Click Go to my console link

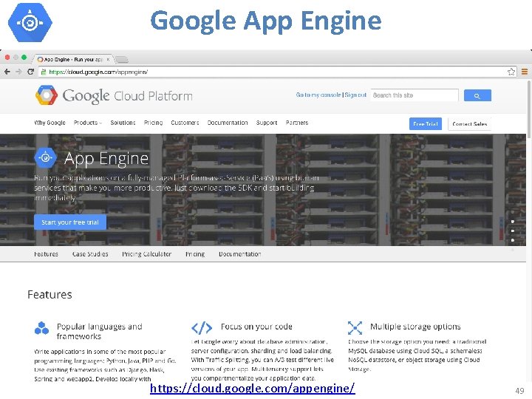318,95
